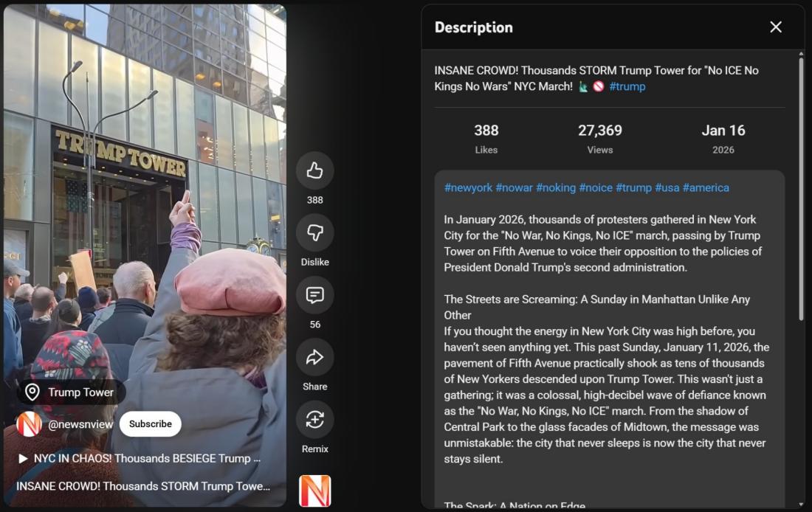
Task: Open the #noice hashtag
Action: click(595, 187)
